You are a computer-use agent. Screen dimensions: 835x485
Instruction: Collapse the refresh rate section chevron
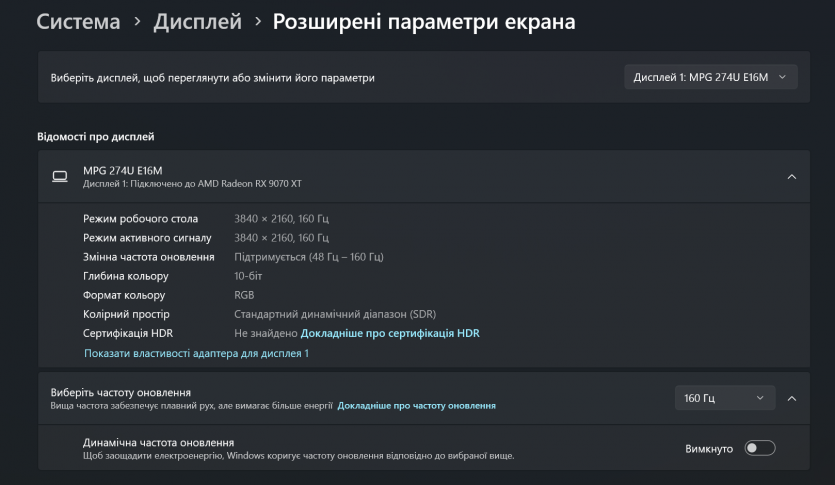click(792, 398)
